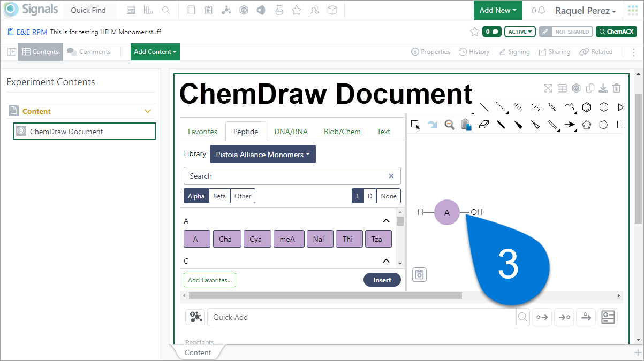The image size is (644, 361).
Task: Switch to the Favorites tab
Action: click(202, 132)
